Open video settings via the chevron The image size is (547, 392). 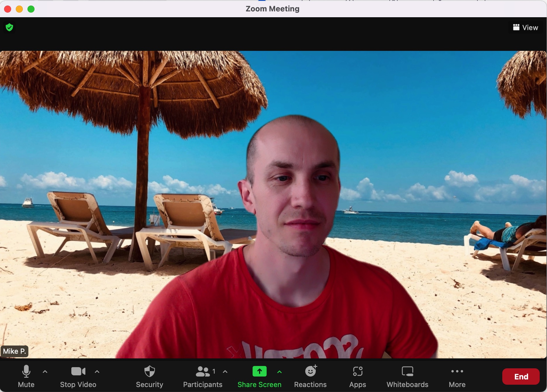(x=97, y=372)
